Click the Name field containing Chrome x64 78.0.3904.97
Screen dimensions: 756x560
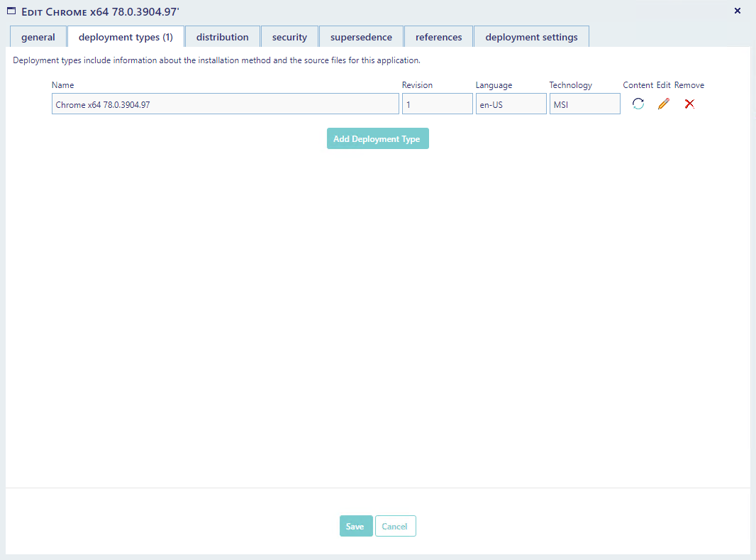[x=225, y=104]
